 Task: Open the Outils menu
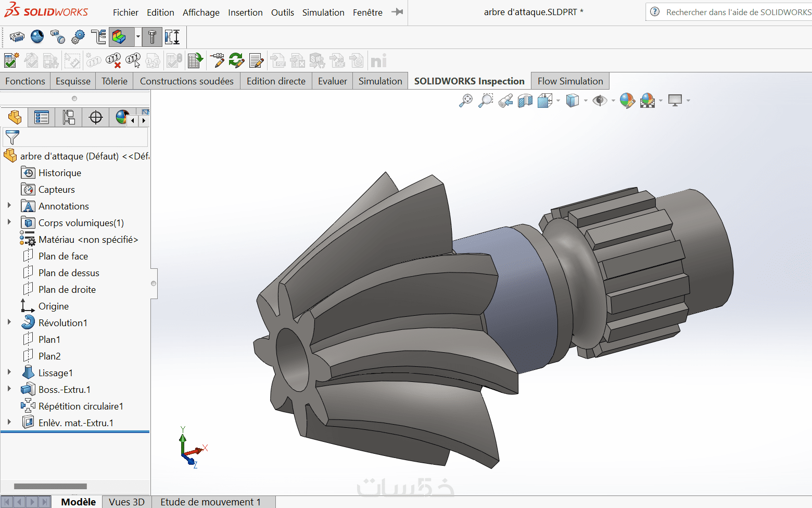pos(283,13)
